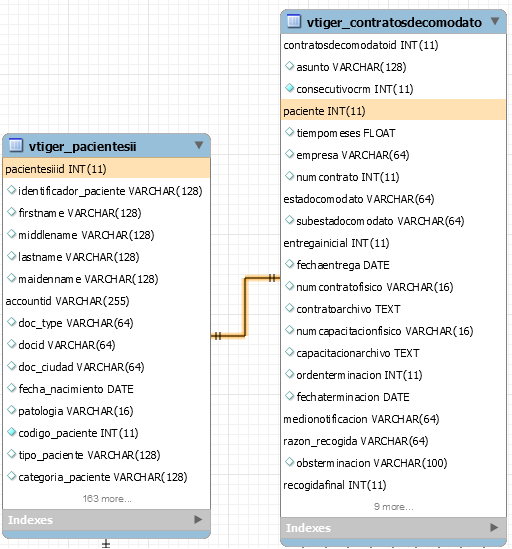Click the diamond icon beside doc_ciudad
The width and height of the screenshot is (512, 549).
[12, 366]
